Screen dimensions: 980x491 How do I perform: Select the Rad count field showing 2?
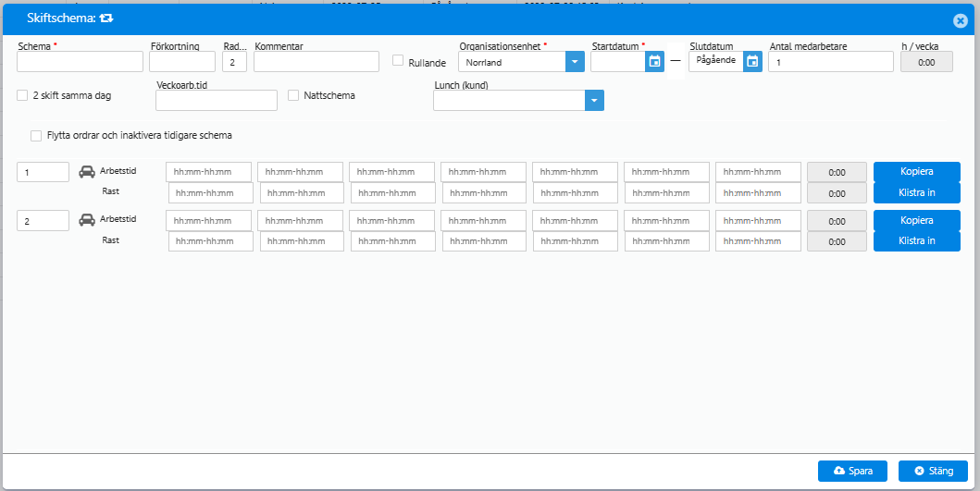(x=234, y=62)
